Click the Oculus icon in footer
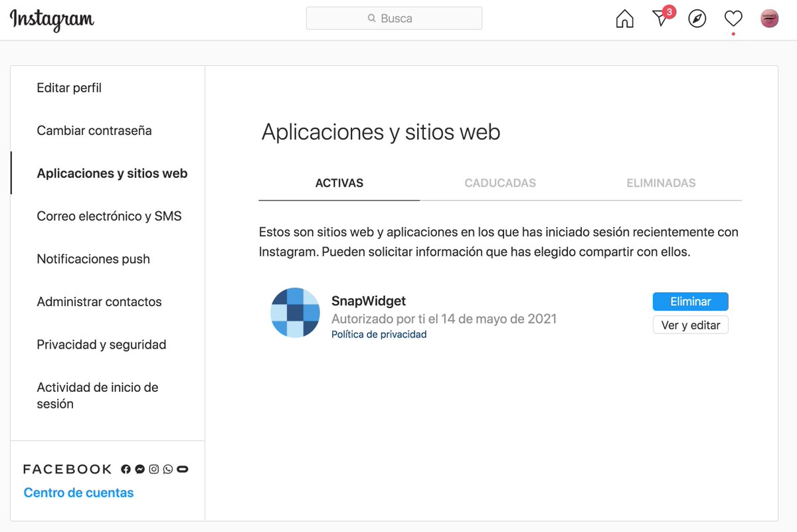This screenshot has height=532, width=797. [183, 469]
